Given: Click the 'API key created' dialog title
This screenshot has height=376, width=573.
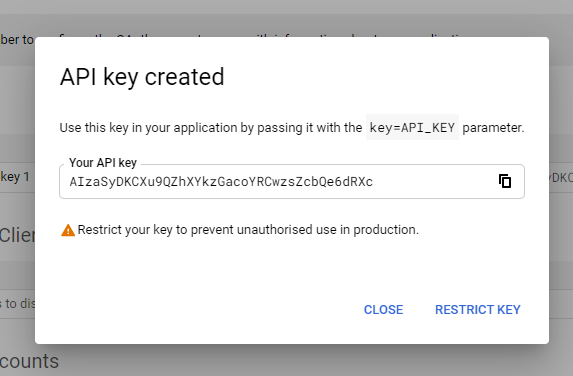Looking at the screenshot, I should 142,77.
